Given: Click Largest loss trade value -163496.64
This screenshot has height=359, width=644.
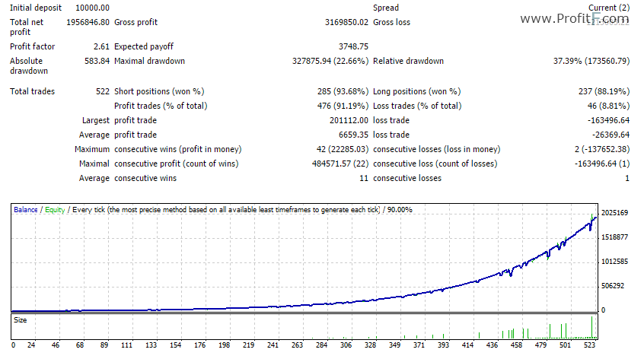Looking at the screenshot, I should tap(608, 120).
